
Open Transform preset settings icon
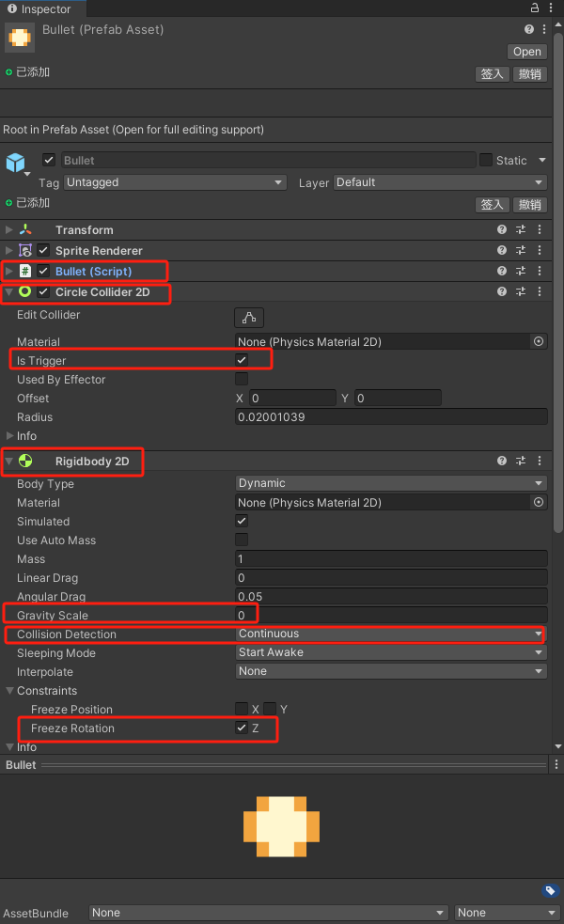point(521,229)
